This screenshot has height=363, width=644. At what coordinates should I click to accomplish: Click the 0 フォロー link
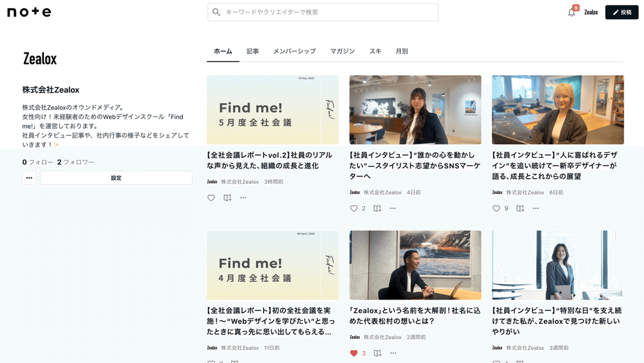[x=38, y=162]
